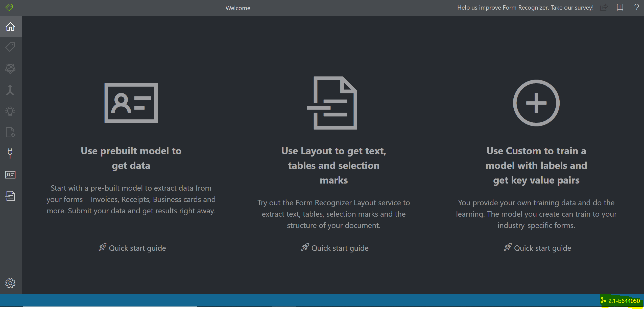Open the Project Settings document-gear icon
The image size is (644, 309).
pos(10,132)
